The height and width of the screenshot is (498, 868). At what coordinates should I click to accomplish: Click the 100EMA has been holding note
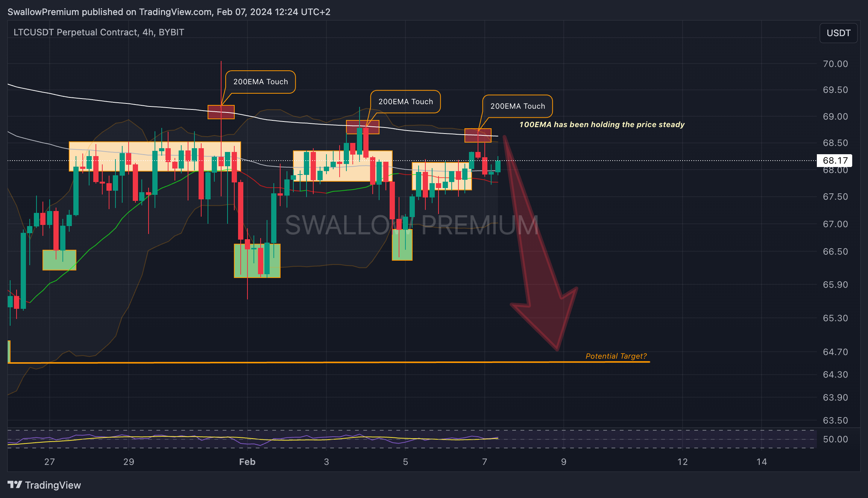(x=602, y=124)
